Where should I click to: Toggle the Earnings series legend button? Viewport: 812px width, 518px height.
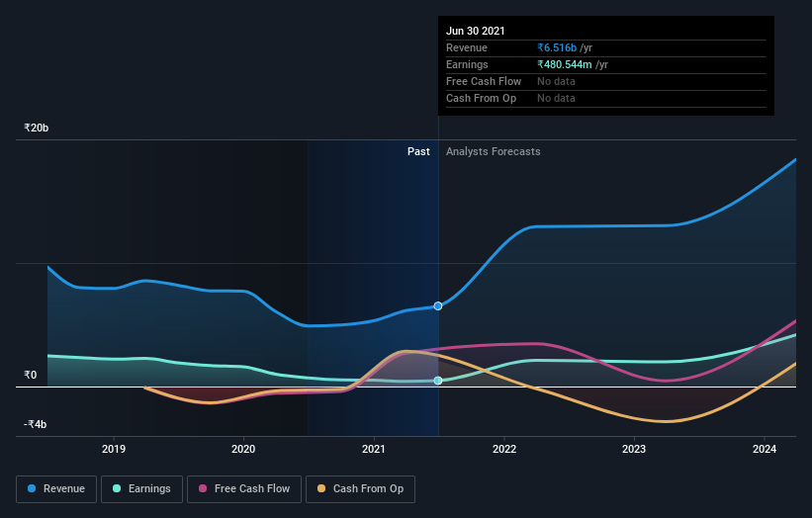tap(141, 489)
